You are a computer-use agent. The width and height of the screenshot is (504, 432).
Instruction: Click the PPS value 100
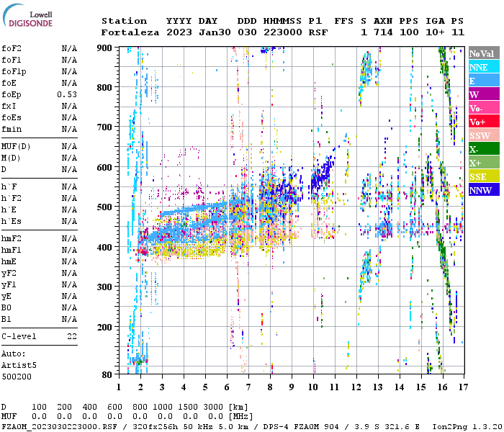coord(409,32)
